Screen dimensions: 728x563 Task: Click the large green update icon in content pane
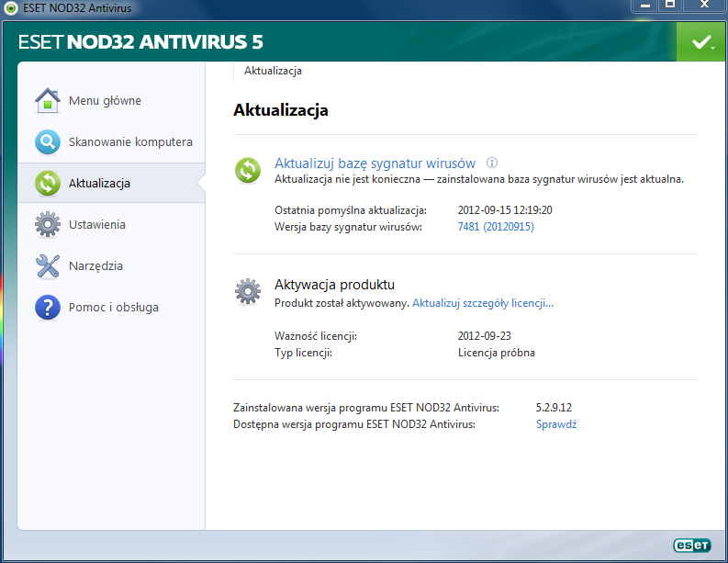coord(248,170)
